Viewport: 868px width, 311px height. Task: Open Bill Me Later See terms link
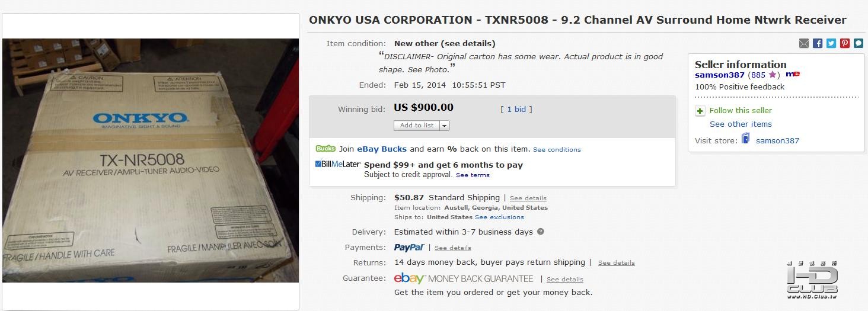(473, 175)
